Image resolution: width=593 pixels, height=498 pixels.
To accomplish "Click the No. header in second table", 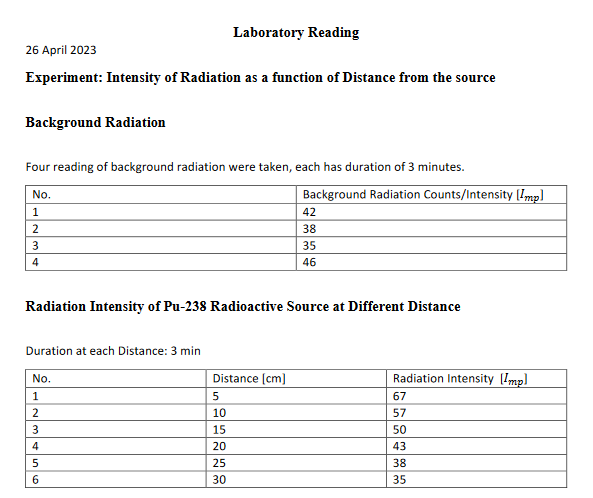I will [116, 379].
